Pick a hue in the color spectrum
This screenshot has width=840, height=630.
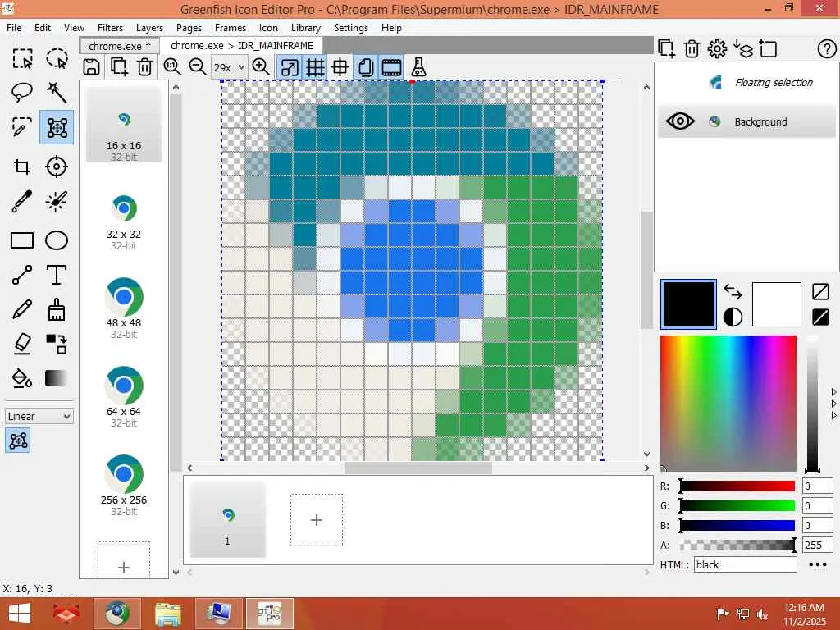pos(728,403)
